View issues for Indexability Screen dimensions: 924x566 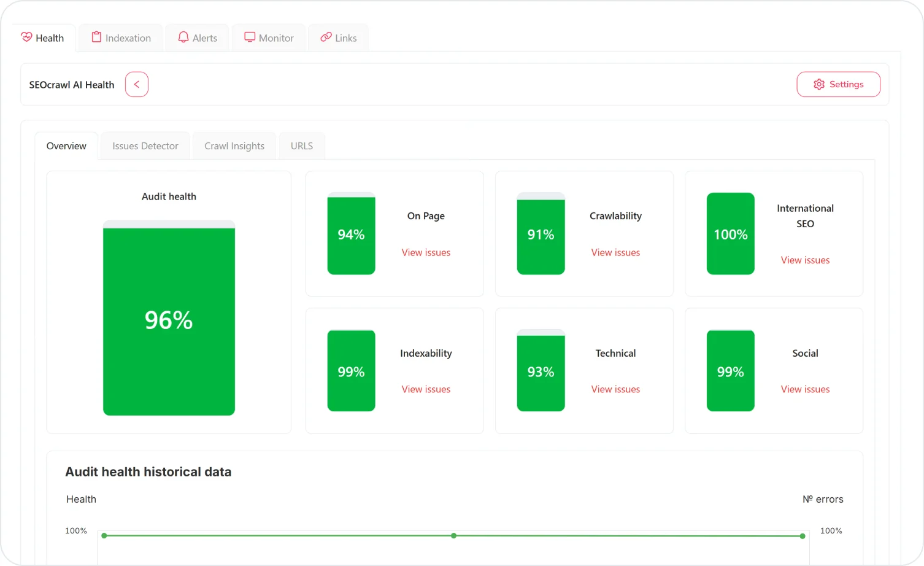(426, 390)
